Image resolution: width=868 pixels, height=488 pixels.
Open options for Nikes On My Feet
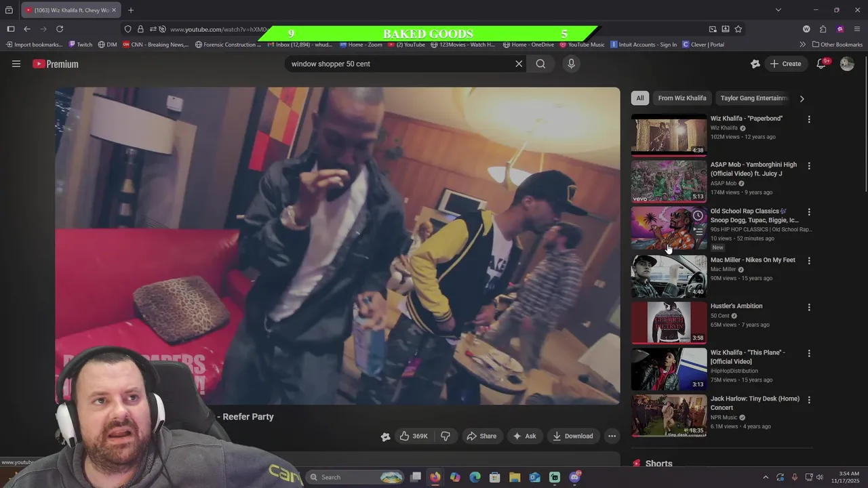(808, 261)
